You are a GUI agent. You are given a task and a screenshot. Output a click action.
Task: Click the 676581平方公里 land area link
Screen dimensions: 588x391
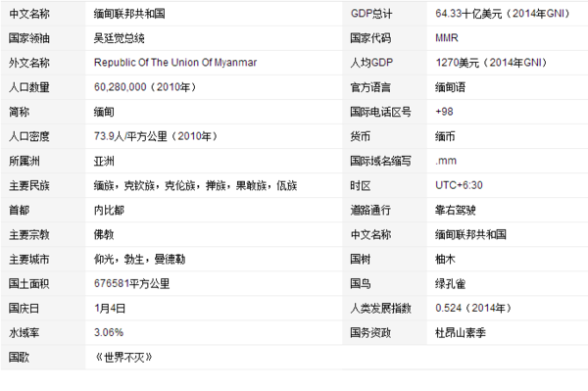131,283
